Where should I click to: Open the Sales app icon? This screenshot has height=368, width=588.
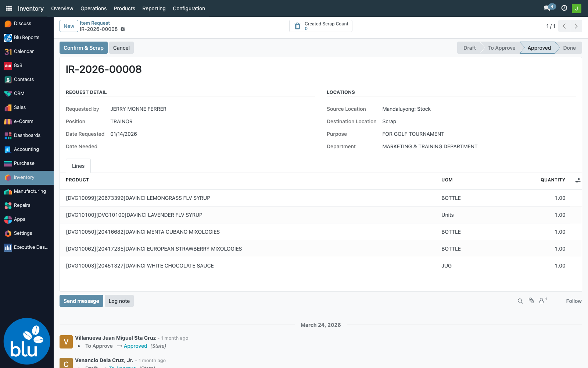click(x=8, y=107)
